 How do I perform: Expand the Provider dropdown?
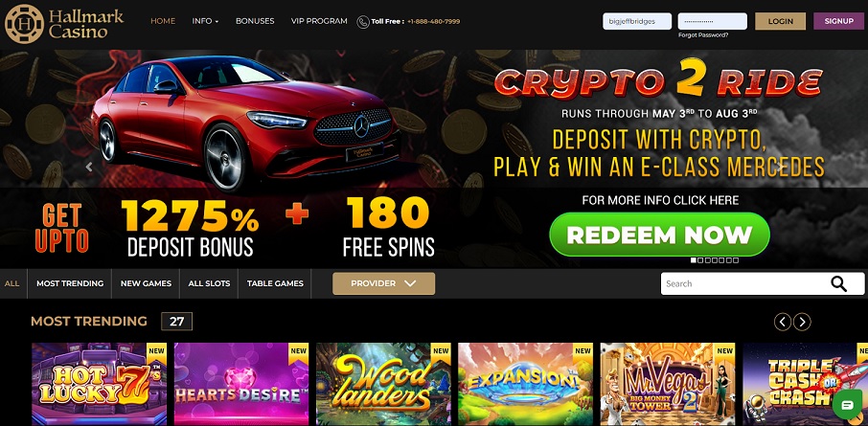383,283
